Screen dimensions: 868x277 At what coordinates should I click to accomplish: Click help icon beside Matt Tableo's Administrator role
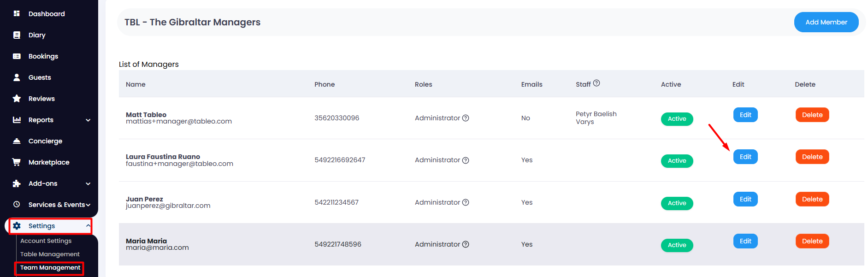coord(466,118)
